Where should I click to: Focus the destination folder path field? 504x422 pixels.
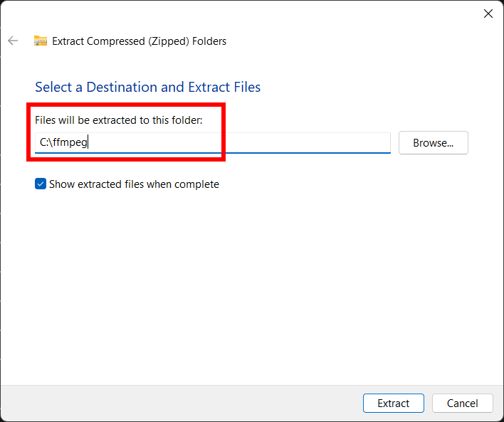pos(212,142)
